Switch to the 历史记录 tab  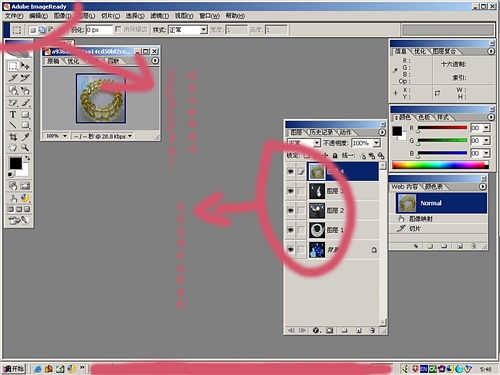pos(321,132)
